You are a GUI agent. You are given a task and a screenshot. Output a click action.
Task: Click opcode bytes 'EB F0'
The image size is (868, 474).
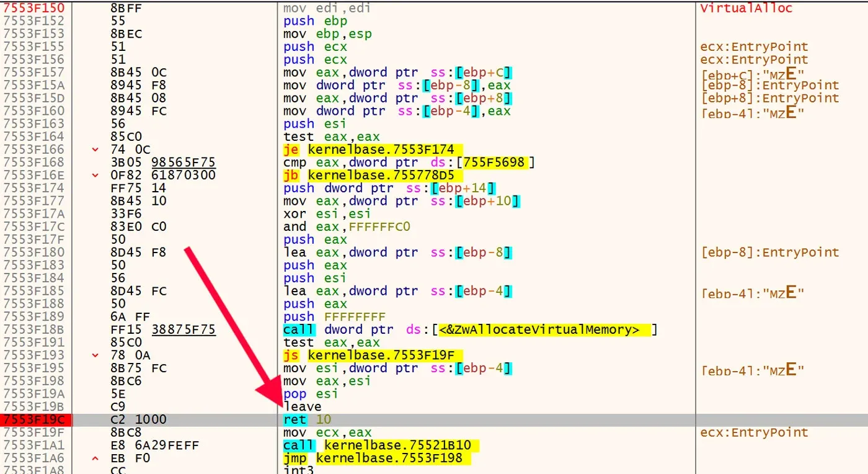point(130,458)
